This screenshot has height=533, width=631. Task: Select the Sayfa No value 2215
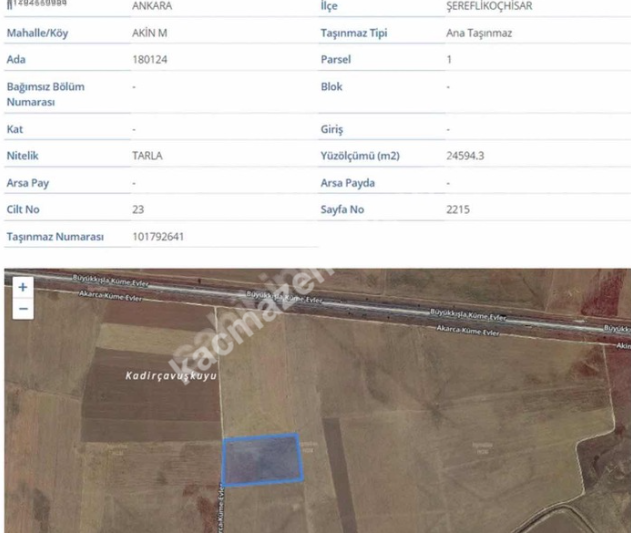coord(458,209)
